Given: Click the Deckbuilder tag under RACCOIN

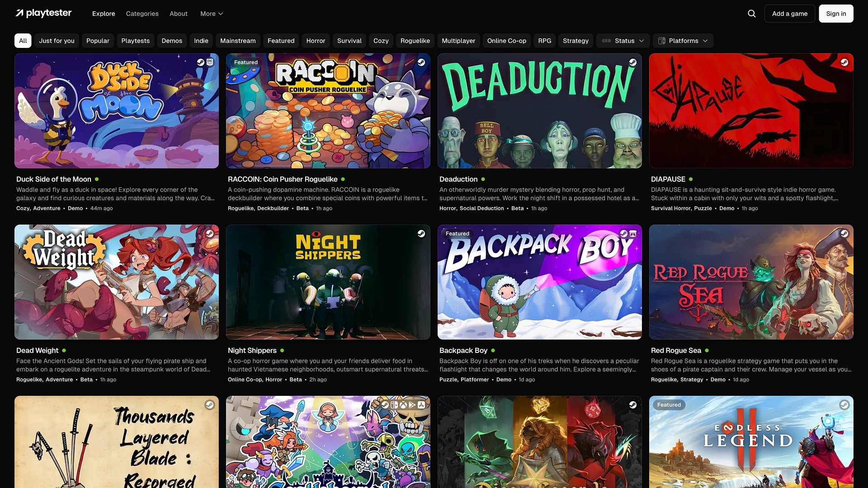Looking at the screenshot, I should click(273, 208).
